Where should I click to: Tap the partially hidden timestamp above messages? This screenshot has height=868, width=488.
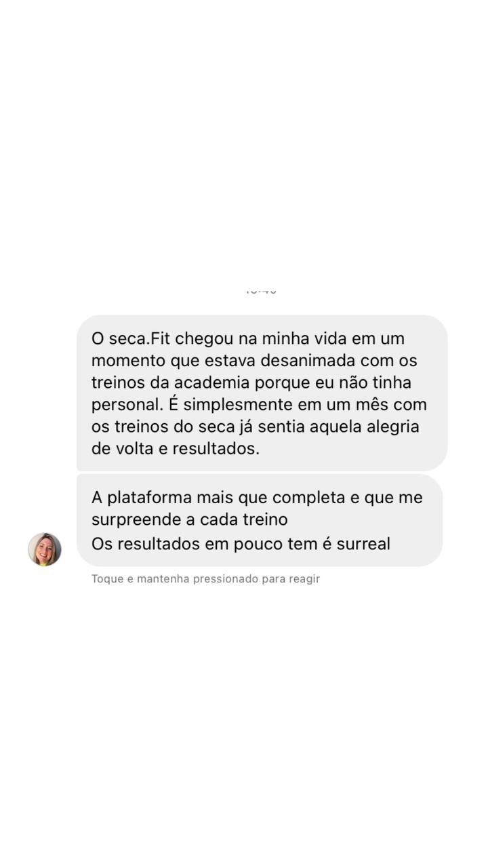[261, 291]
